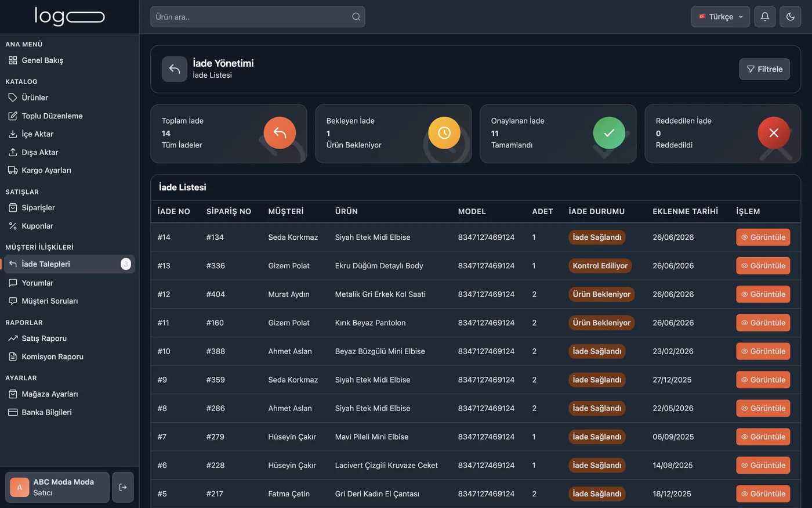This screenshot has height=508, width=812.
Task: Open the notifications bell icon
Action: (765, 17)
